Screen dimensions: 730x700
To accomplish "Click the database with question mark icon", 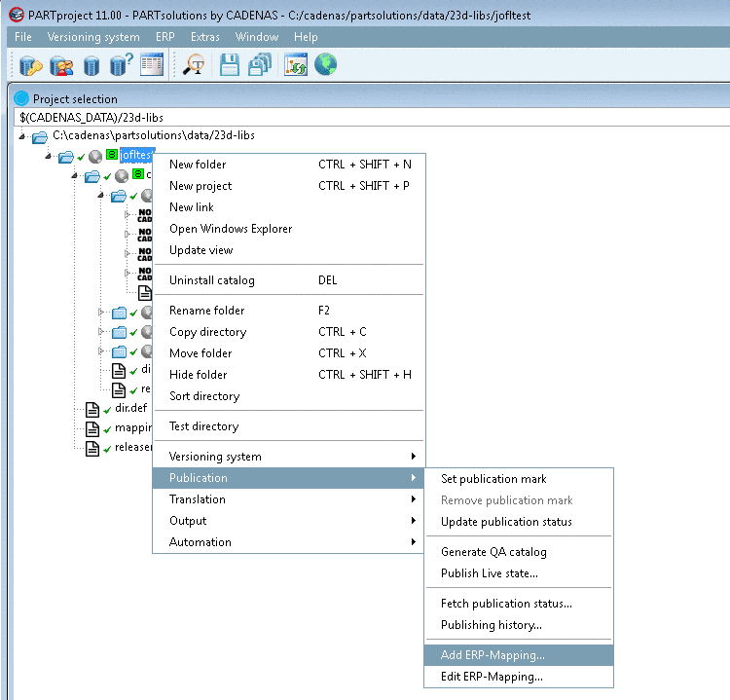I will tap(121, 65).
